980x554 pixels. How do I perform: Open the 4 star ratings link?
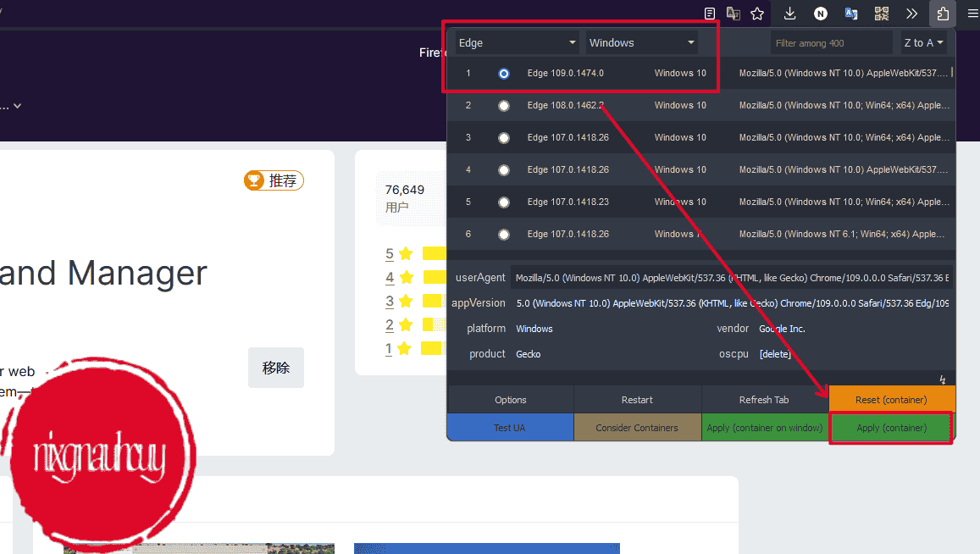coord(390,278)
